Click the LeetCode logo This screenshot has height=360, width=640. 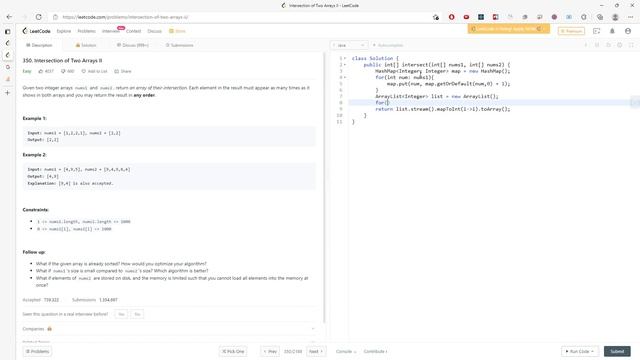[x=37, y=31]
